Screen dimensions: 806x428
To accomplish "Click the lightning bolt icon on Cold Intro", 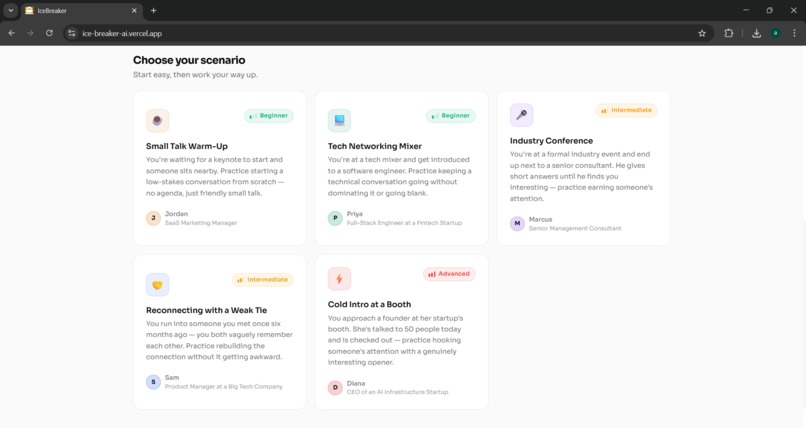I will pyautogui.click(x=339, y=278).
